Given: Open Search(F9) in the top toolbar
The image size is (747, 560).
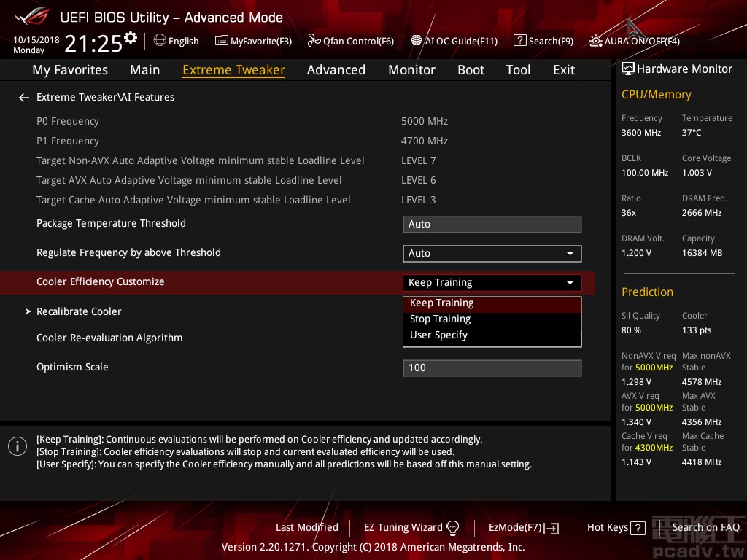Looking at the screenshot, I should (543, 41).
